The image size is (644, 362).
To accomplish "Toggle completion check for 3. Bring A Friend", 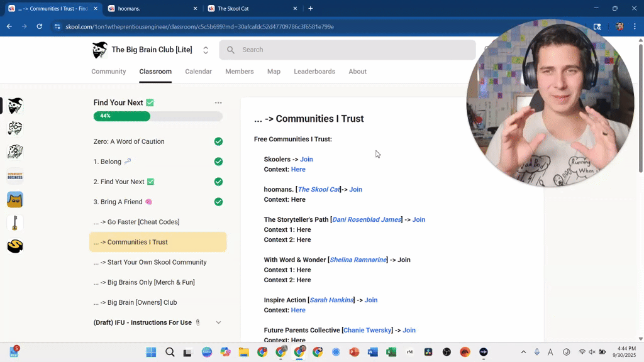I will click(218, 202).
